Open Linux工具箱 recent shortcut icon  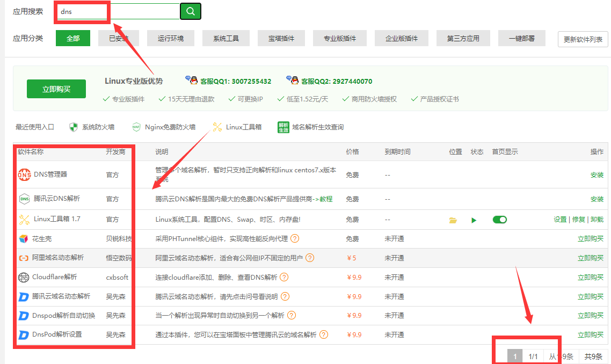pos(217,127)
